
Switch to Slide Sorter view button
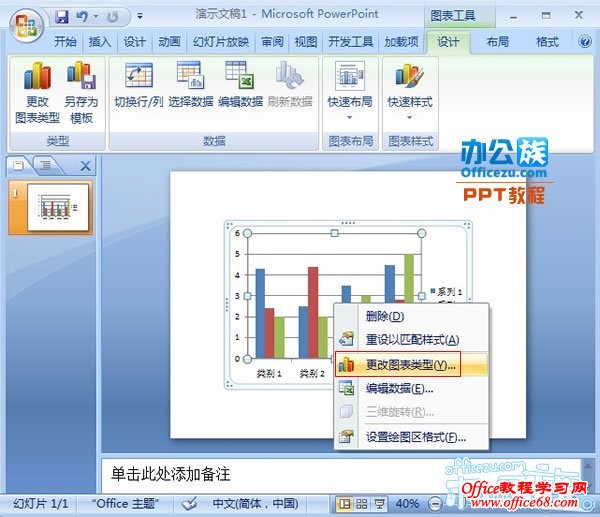click(362, 504)
